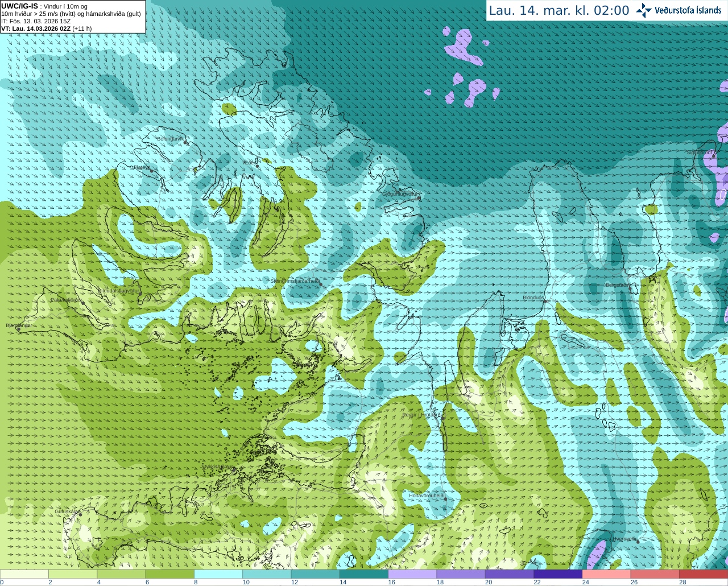Click the UWC/IG-IS model label
Image resolution: width=728 pixels, height=586 pixels.
19,6
